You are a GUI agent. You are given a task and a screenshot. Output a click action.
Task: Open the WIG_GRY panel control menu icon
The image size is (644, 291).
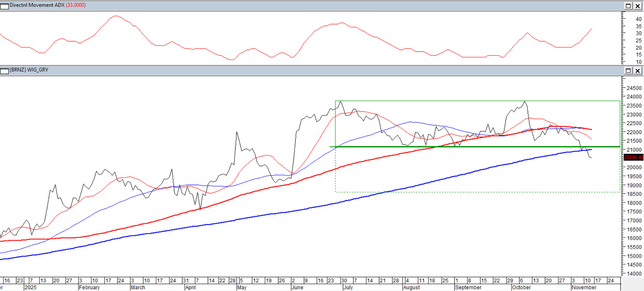point(4,71)
